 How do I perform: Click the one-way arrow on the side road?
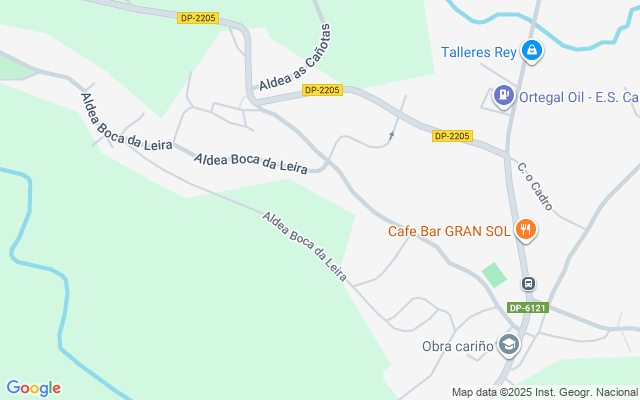pyautogui.click(x=391, y=136)
